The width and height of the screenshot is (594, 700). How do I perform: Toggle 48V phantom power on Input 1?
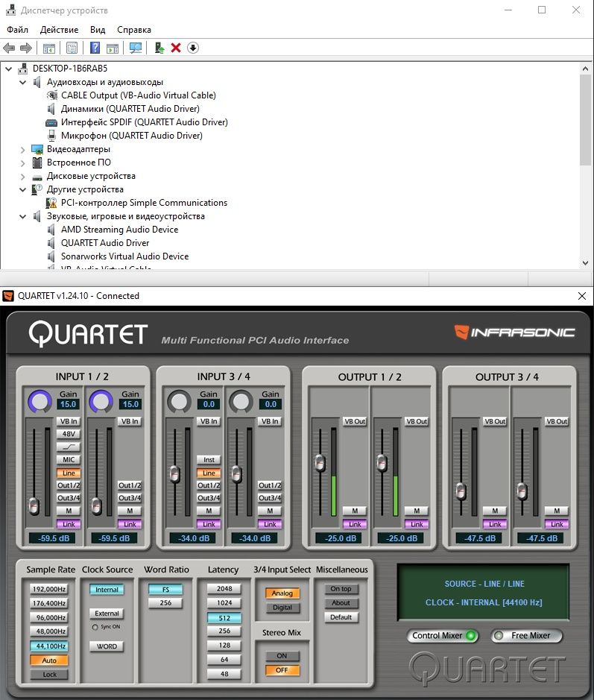(69, 434)
